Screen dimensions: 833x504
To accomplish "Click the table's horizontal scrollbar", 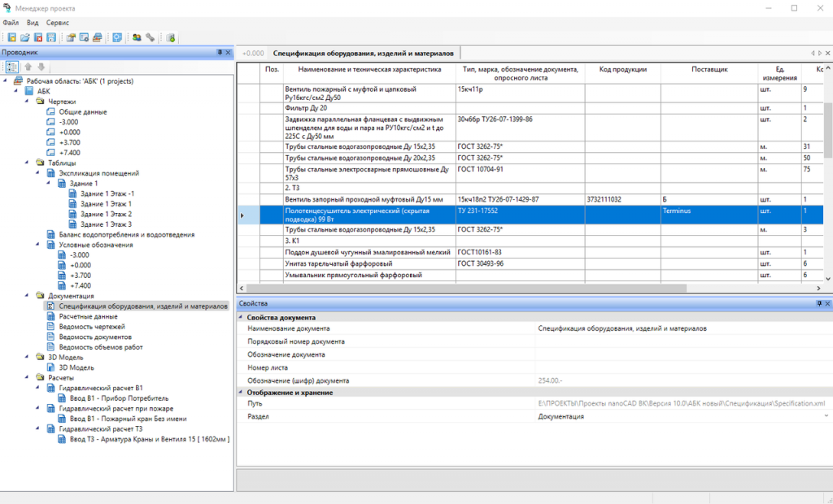I will (466, 288).
